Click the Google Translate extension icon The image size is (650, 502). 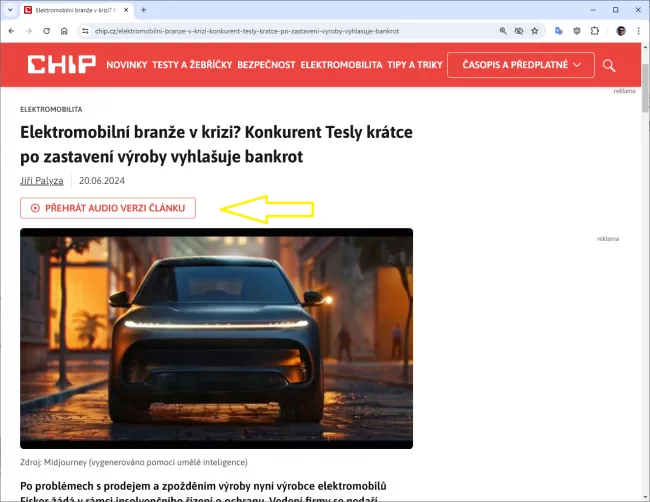coord(559,31)
